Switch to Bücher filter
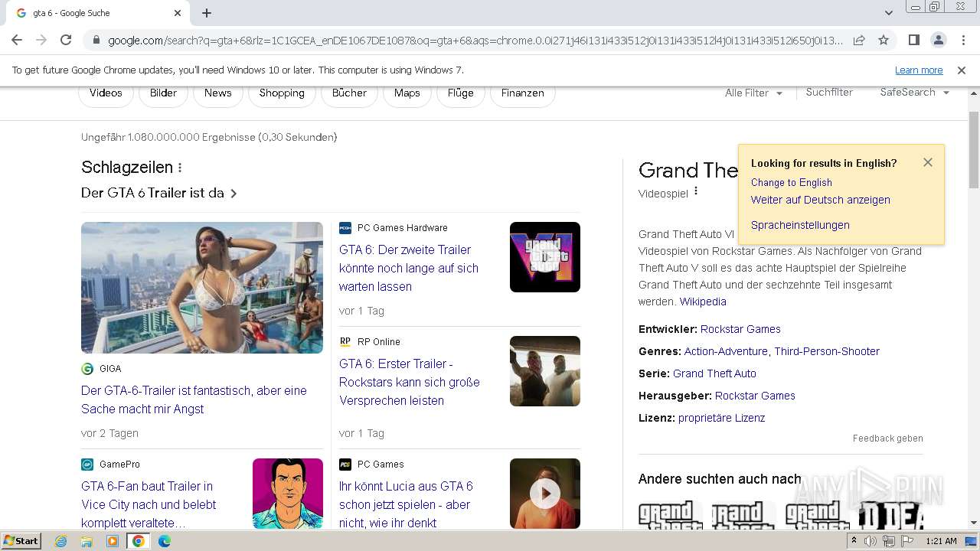The height and width of the screenshot is (551, 980). click(350, 93)
